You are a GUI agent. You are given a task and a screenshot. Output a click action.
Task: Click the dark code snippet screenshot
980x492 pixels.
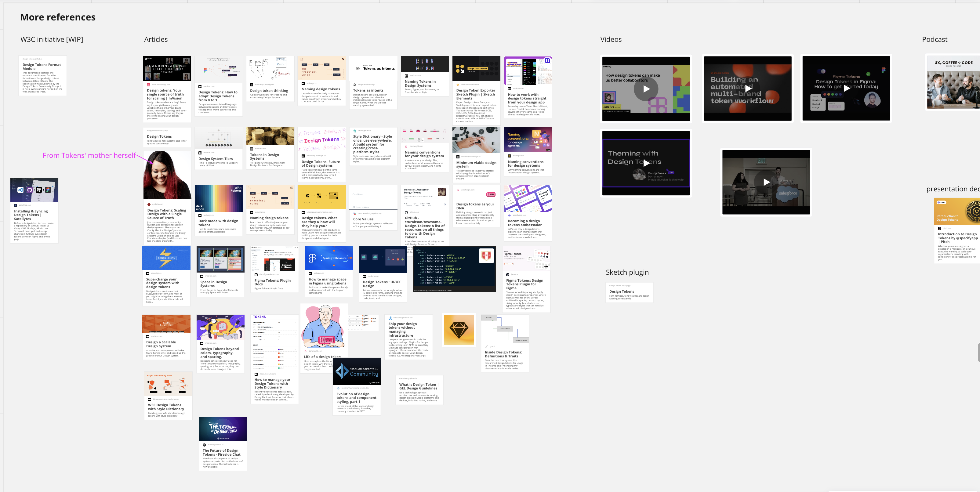point(455,269)
